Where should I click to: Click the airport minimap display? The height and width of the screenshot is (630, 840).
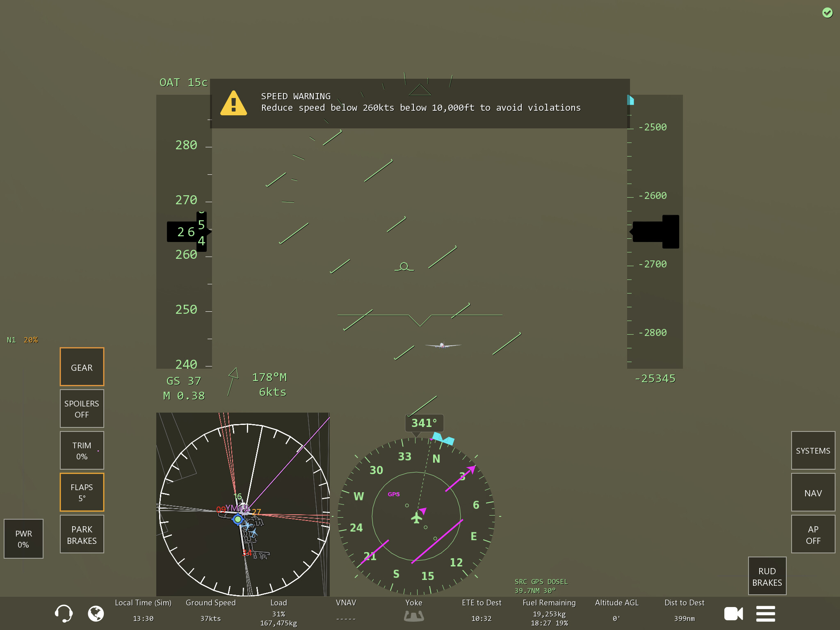pyautogui.click(x=243, y=504)
